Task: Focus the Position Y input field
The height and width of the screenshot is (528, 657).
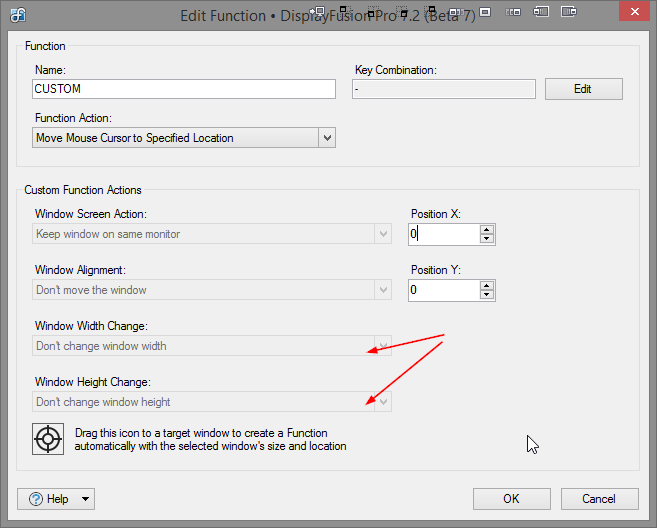Action: pyautogui.click(x=442, y=290)
